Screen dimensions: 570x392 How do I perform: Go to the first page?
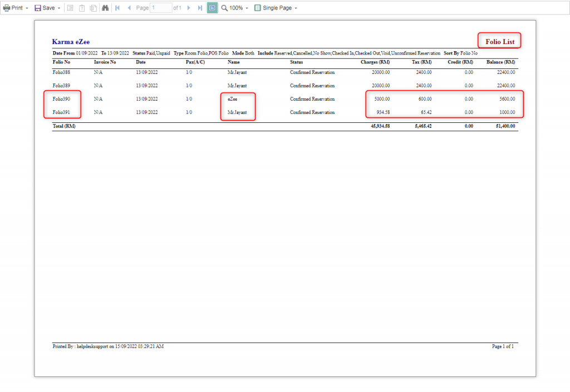click(x=117, y=8)
